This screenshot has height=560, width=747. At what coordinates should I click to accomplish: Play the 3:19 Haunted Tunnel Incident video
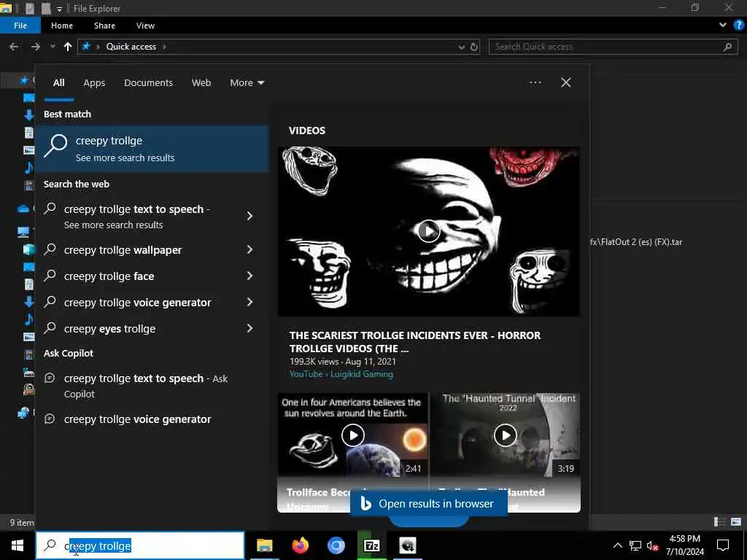coord(505,435)
